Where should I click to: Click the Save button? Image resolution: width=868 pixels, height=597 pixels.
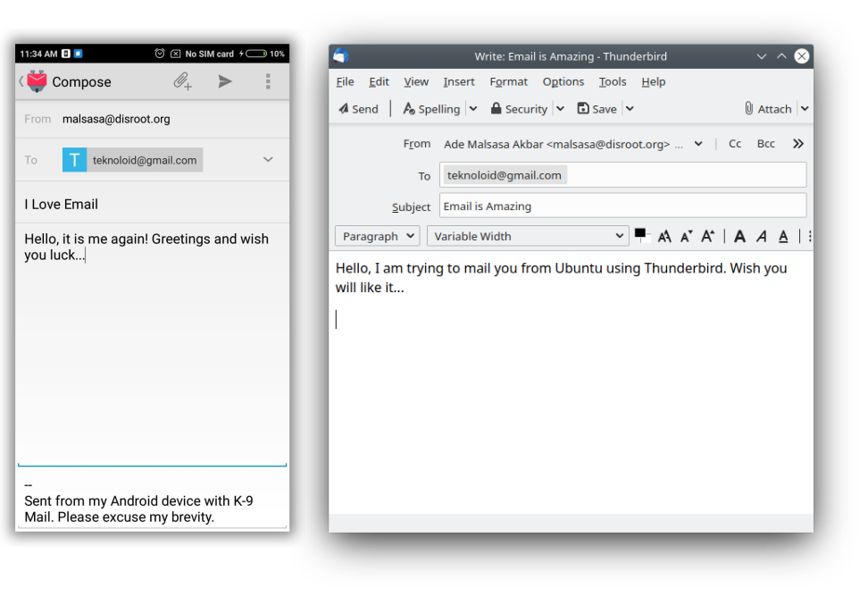pyautogui.click(x=597, y=109)
